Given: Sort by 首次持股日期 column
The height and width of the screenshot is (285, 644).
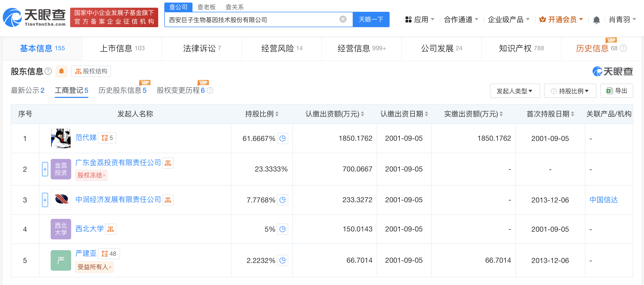Looking at the screenshot, I should coord(550,114).
